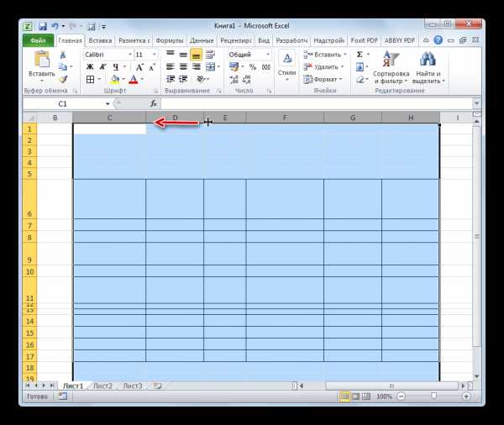Switch to the ABBYY PDF tab

400,40
